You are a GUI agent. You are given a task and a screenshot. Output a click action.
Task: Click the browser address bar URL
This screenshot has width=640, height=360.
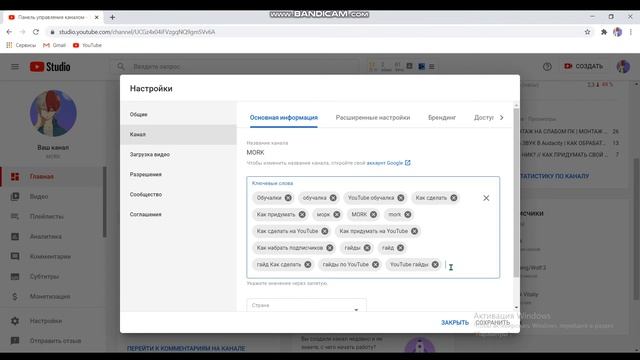pos(137,32)
